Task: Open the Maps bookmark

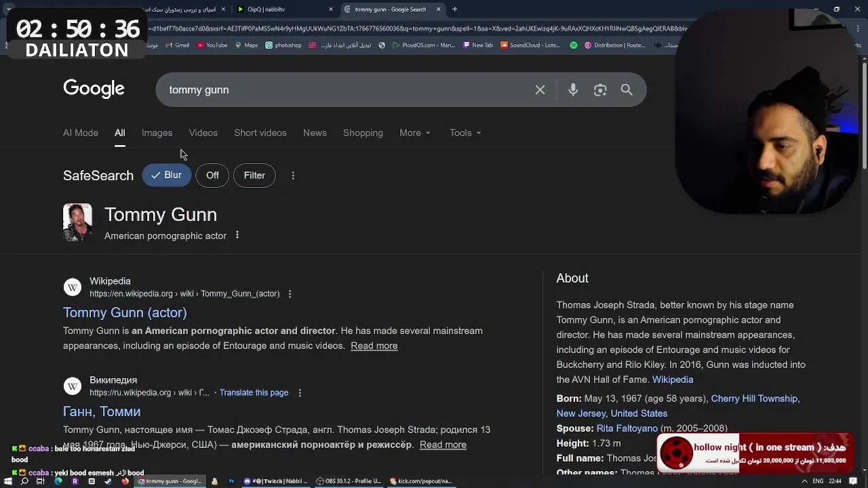Action: pos(246,45)
